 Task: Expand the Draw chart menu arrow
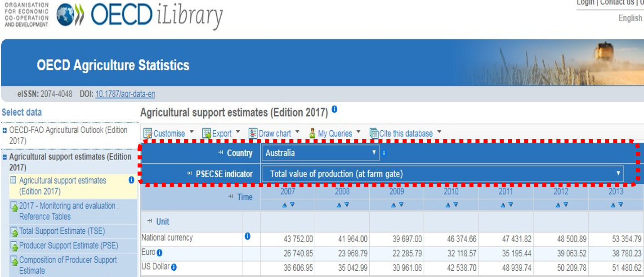(x=297, y=132)
